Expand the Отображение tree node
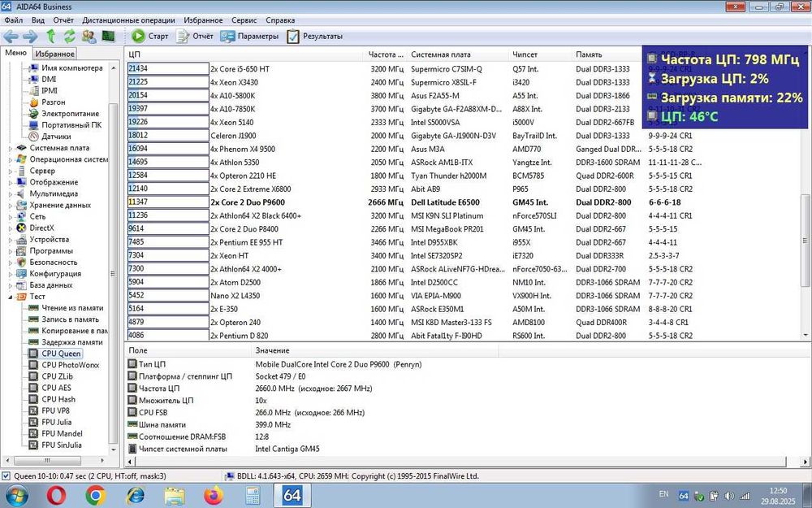Screen dimensions: 812x508 pyautogui.click(x=11, y=182)
